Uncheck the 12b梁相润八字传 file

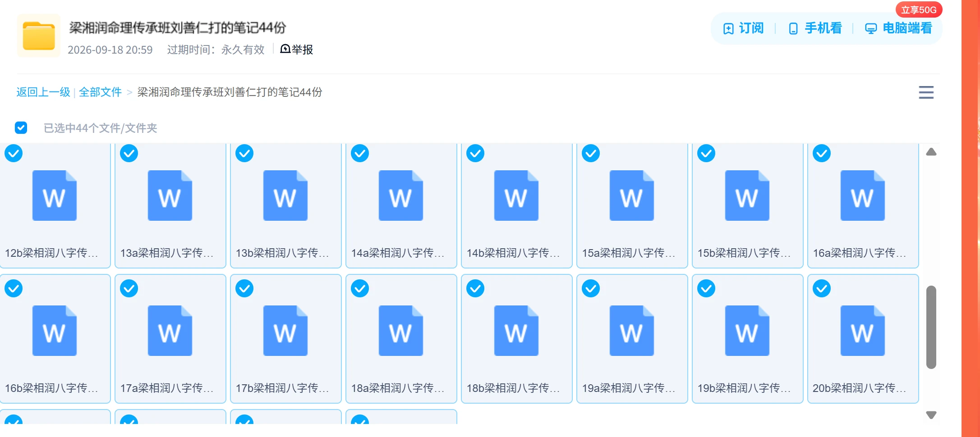click(x=14, y=153)
